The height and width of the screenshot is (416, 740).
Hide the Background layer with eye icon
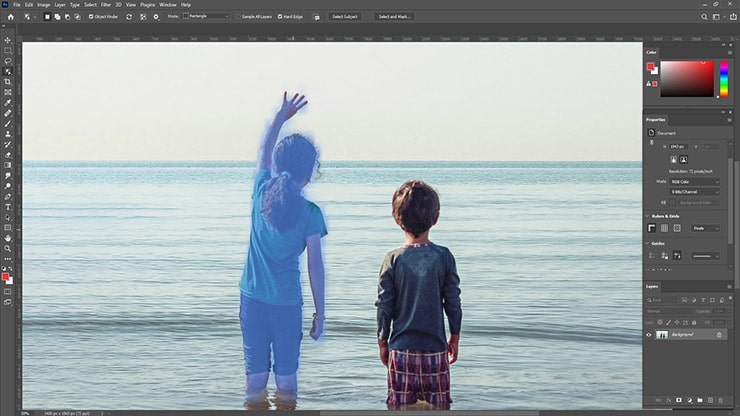[649, 335]
